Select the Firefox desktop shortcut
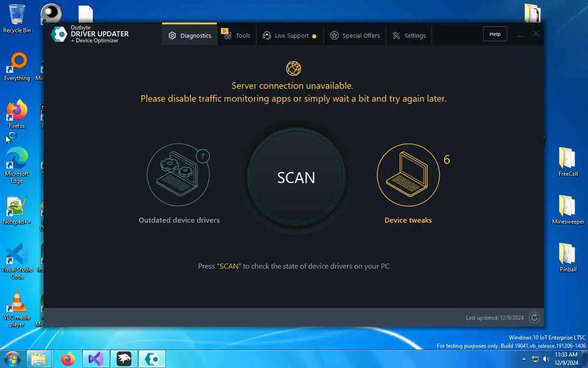 pos(17,114)
